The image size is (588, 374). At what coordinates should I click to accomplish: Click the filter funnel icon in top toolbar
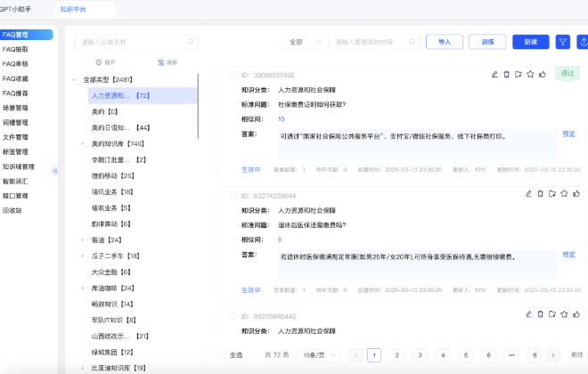point(563,42)
